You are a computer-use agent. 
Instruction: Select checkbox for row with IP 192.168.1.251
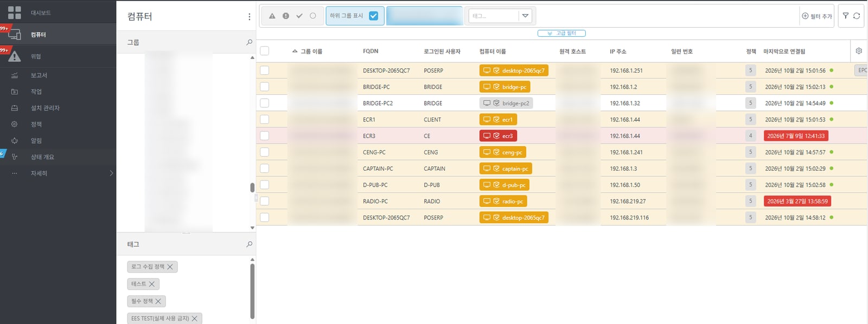[x=265, y=70]
